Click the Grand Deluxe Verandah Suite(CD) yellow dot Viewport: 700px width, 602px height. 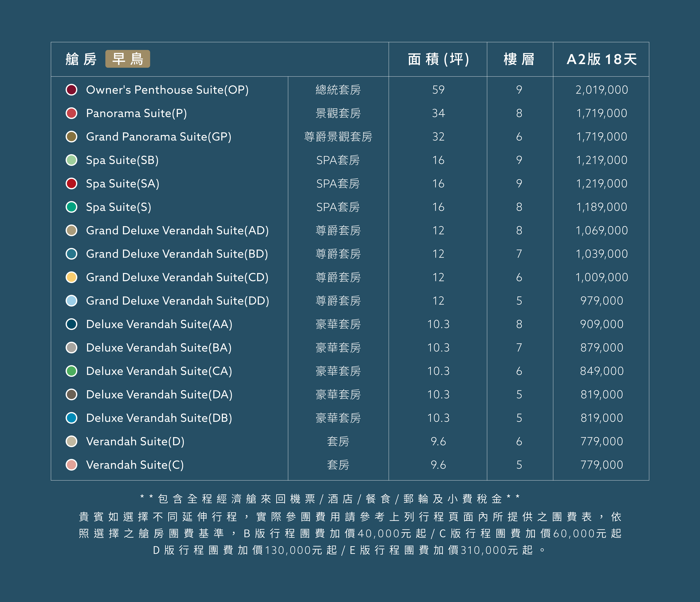(71, 277)
